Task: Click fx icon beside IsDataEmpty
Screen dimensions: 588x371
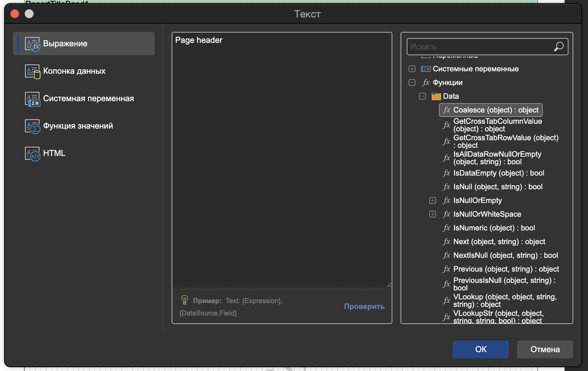Action: pos(446,173)
